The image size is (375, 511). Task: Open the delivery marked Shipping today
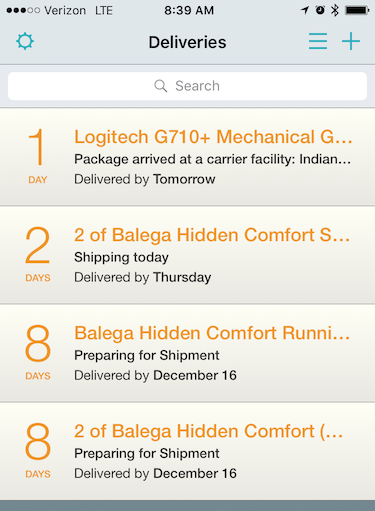[187, 255]
